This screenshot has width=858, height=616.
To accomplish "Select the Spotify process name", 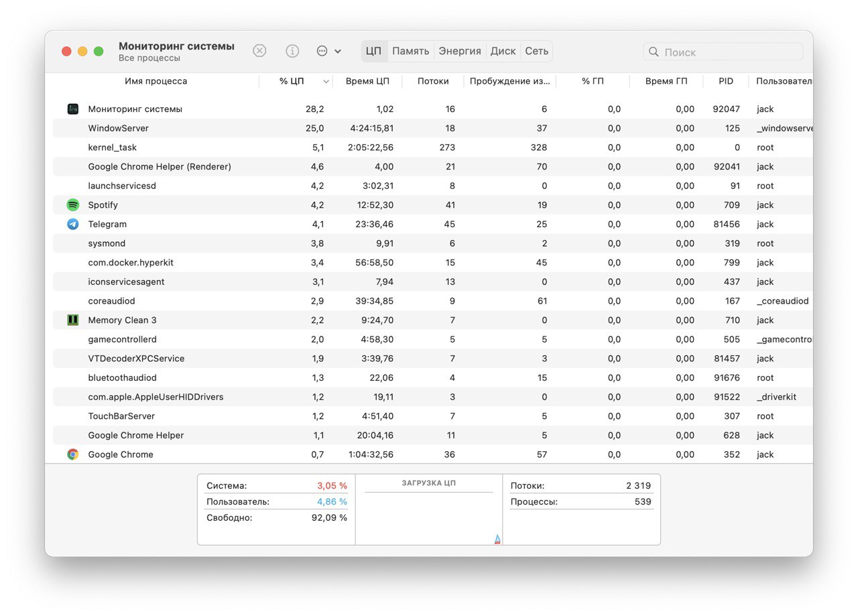I will coord(103,205).
